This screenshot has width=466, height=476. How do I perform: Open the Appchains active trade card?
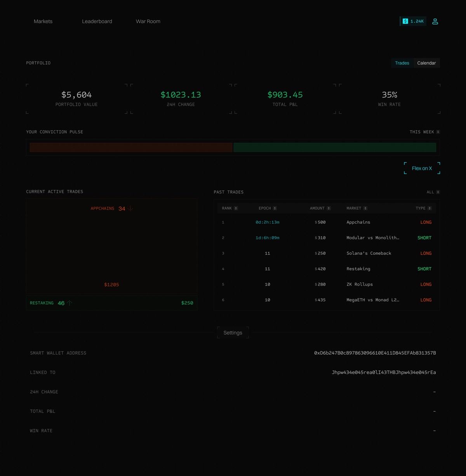112,246
